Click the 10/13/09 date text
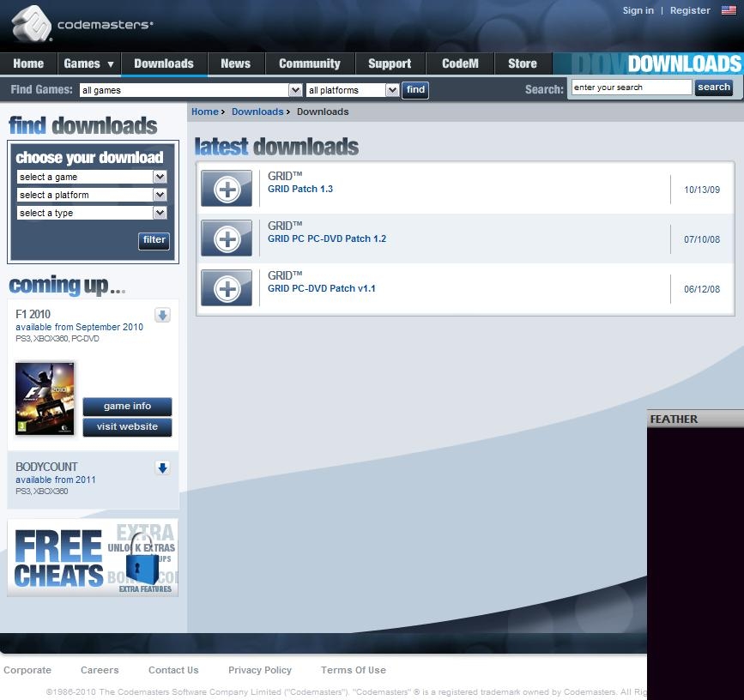 coord(702,190)
